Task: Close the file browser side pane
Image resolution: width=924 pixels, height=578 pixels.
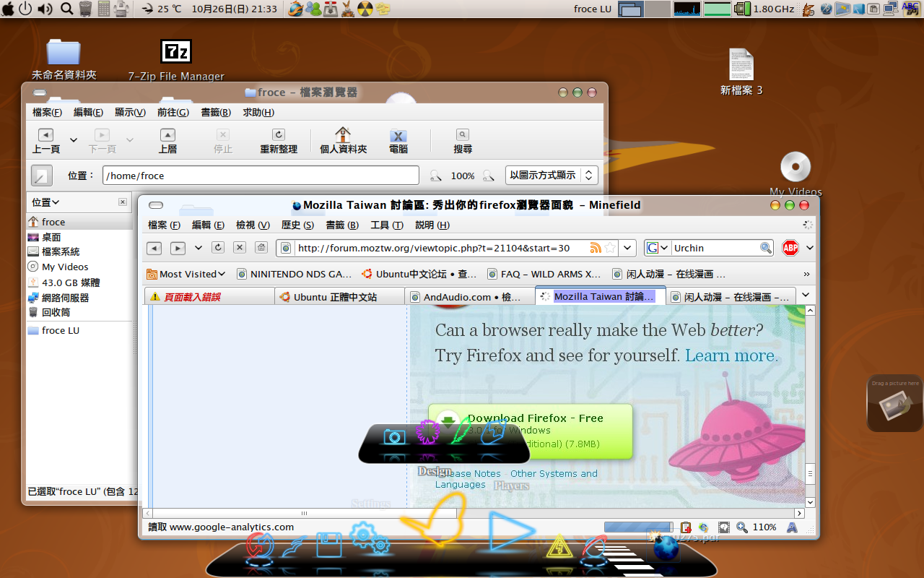Action: point(123,202)
